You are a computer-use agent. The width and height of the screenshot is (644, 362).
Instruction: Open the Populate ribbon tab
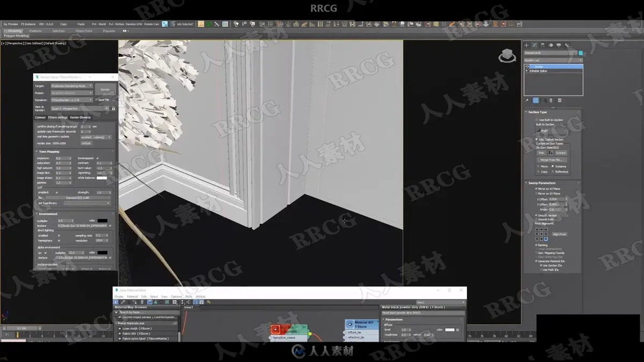[109, 31]
